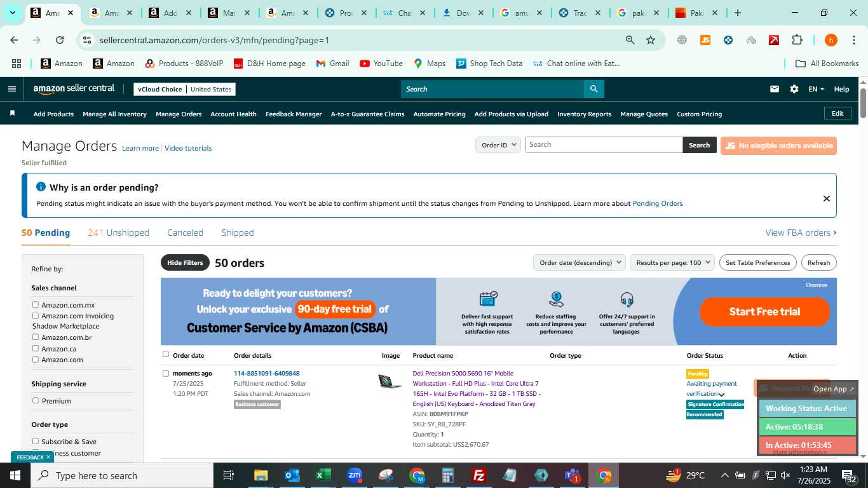Open the Chrome tab search dropdown arrow
Image resolution: width=868 pixels, height=488 pixels.
point(12,13)
